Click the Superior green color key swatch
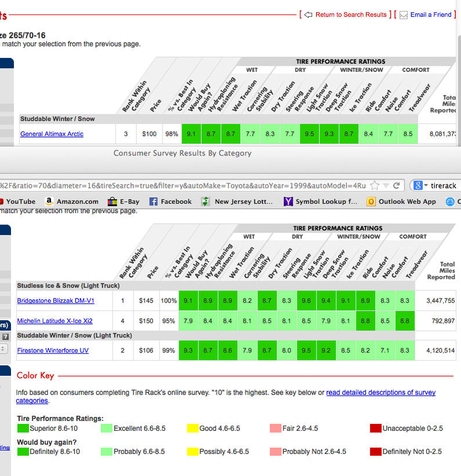Viewport: 461px width, 476px height. [23, 428]
